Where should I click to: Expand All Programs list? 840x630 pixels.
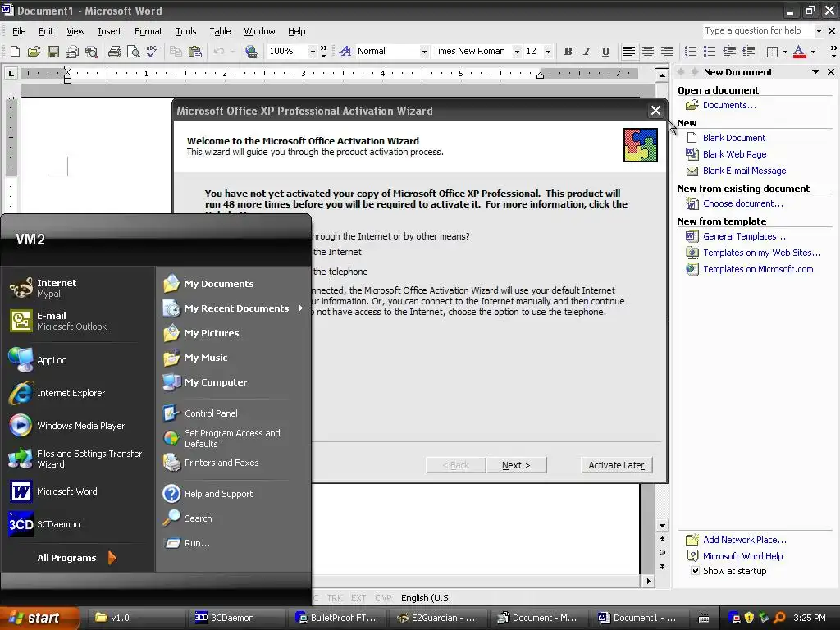coord(77,558)
